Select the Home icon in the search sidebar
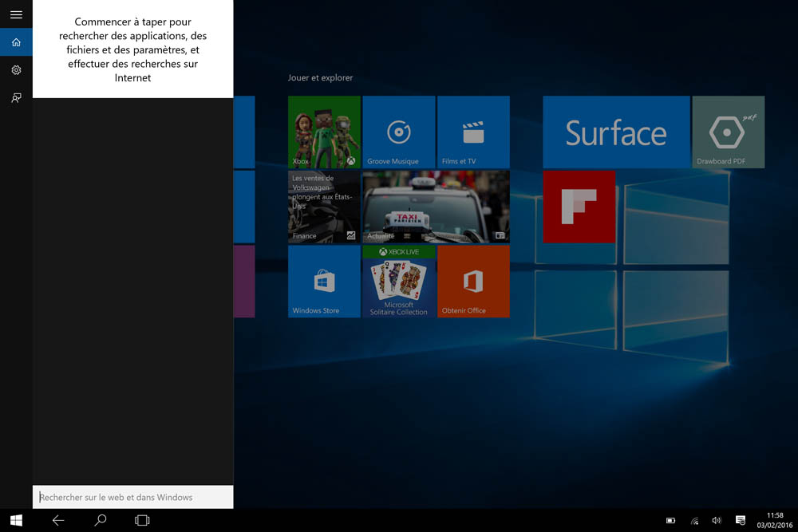 (x=16, y=42)
